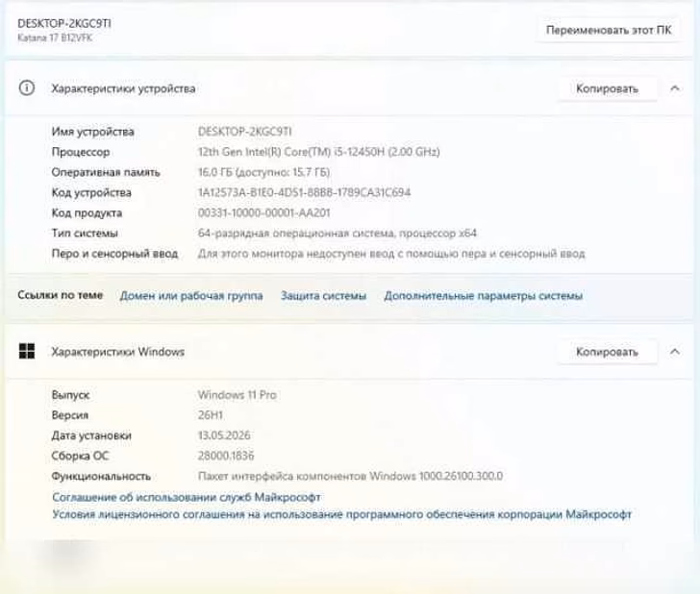Click the Код продукта label
The image size is (700, 594).
(87, 212)
